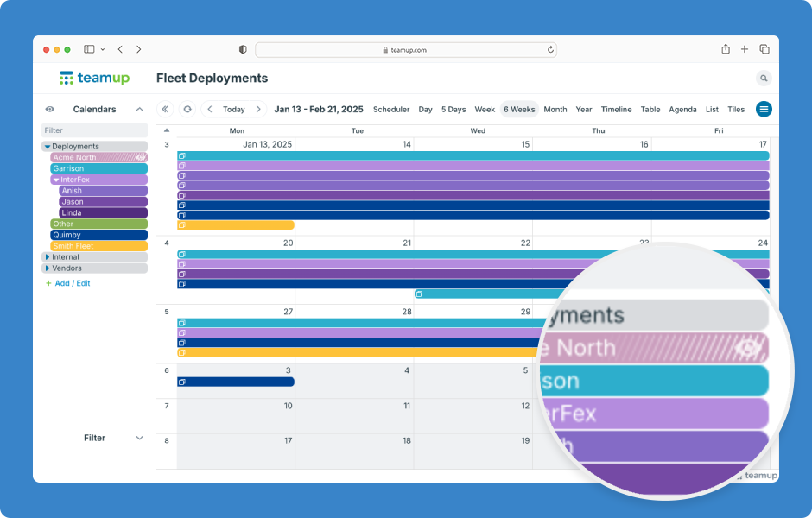Collapse the Deployments folder
Screen dimensions: 812x518
pos(48,147)
